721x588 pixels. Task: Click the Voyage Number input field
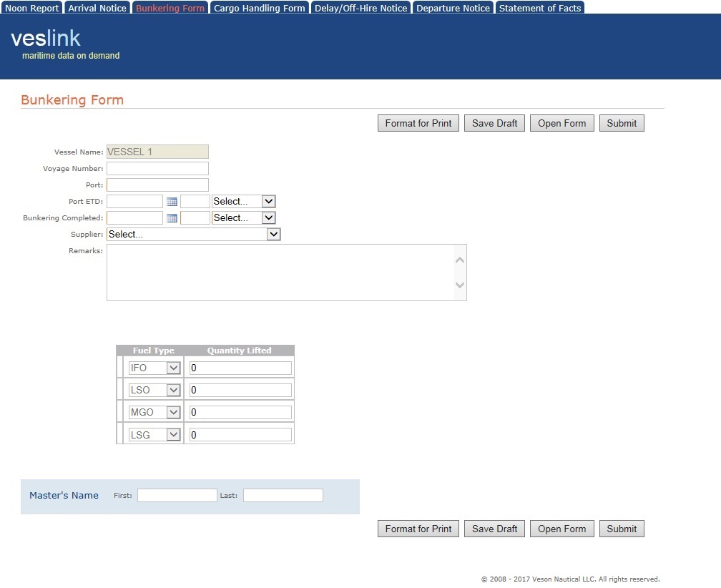click(157, 168)
